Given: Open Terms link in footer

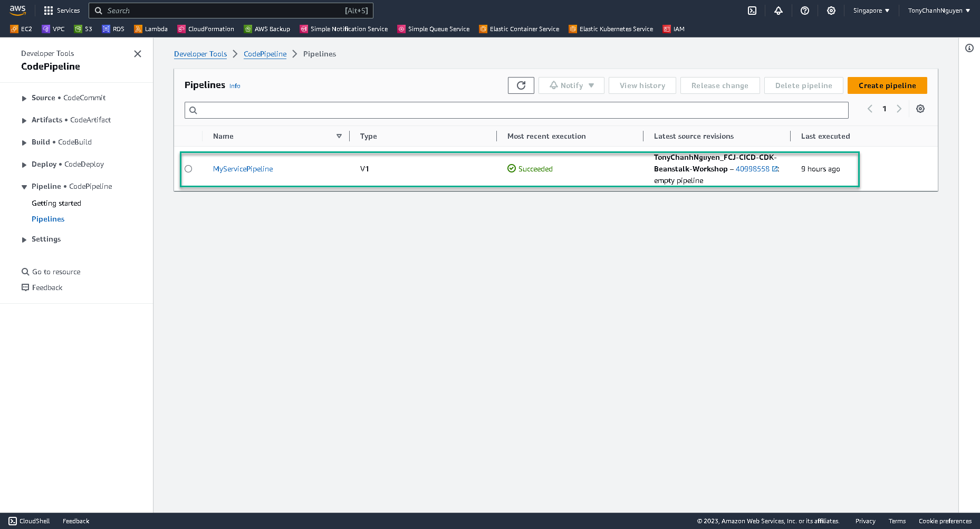Looking at the screenshot, I should (x=897, y=521).
